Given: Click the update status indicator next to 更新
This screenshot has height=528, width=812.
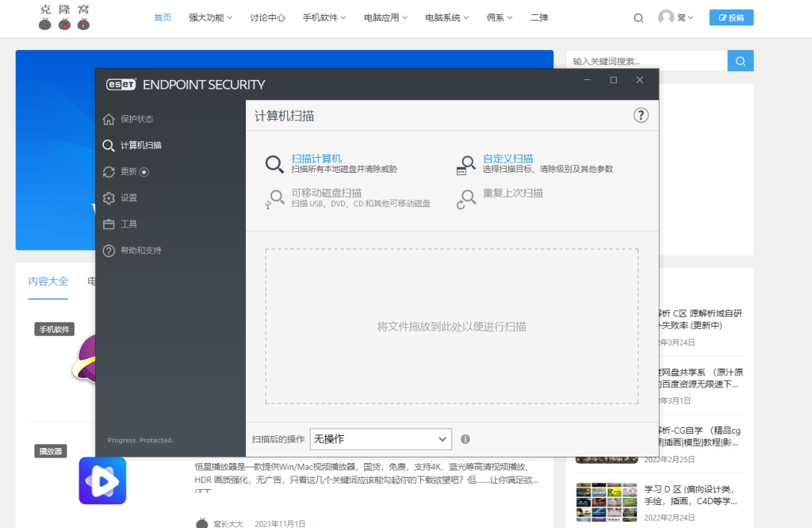Looking at the screenshot, I should 144,172.
